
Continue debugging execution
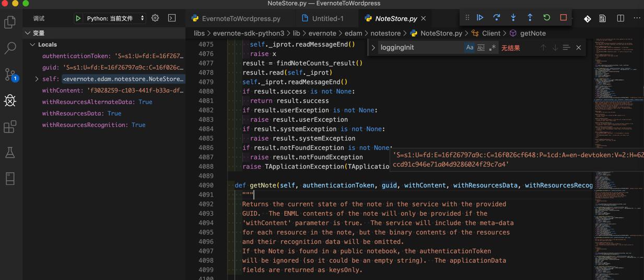tap(480, 18)
